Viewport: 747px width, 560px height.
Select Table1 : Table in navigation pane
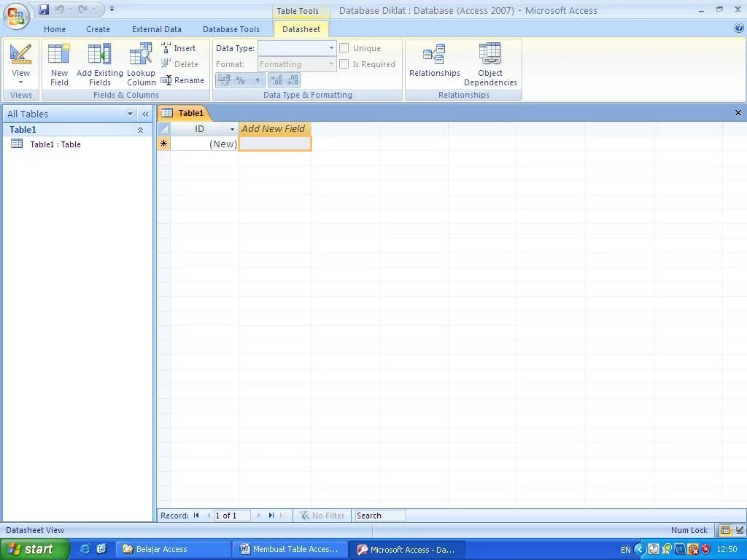click(x=55, y=144)
